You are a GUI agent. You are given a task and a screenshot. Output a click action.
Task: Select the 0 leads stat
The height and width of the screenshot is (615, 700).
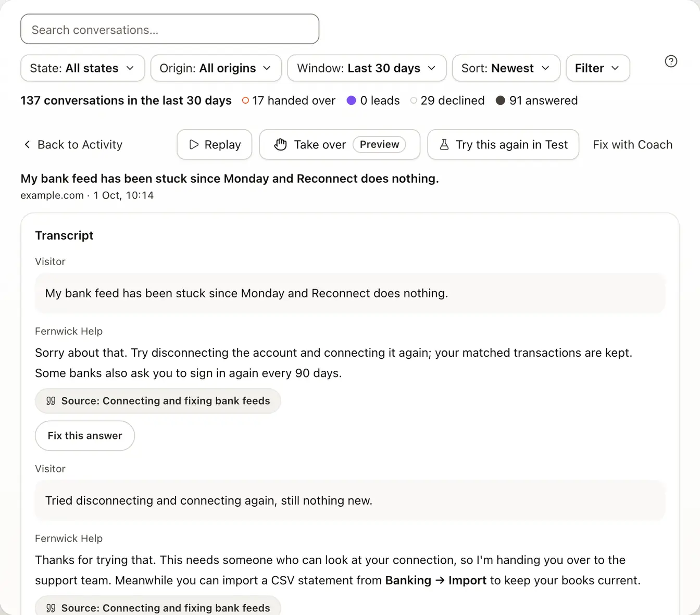pyautogui.click(x=373, y=101)
